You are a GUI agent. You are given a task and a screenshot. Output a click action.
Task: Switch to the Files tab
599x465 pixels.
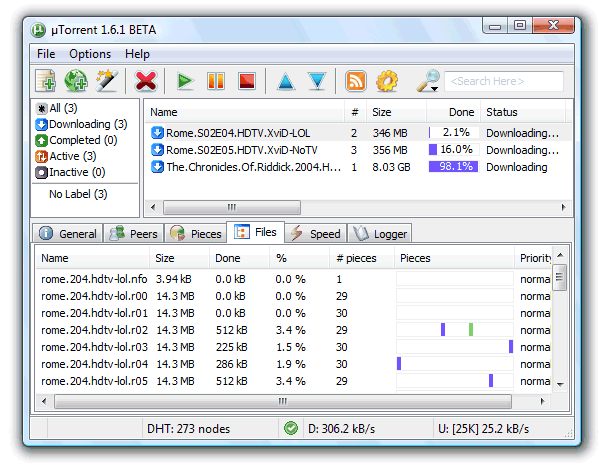click(x=256, y=232)
